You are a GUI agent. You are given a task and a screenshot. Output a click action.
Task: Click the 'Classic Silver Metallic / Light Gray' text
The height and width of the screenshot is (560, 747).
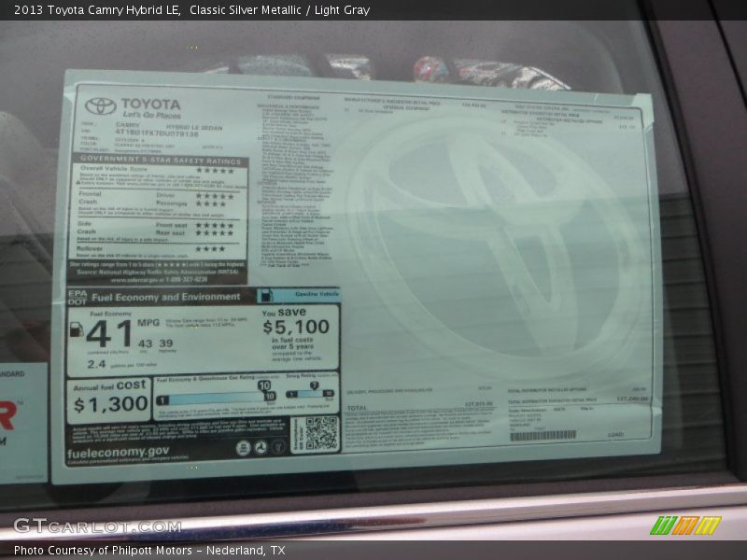279,10
